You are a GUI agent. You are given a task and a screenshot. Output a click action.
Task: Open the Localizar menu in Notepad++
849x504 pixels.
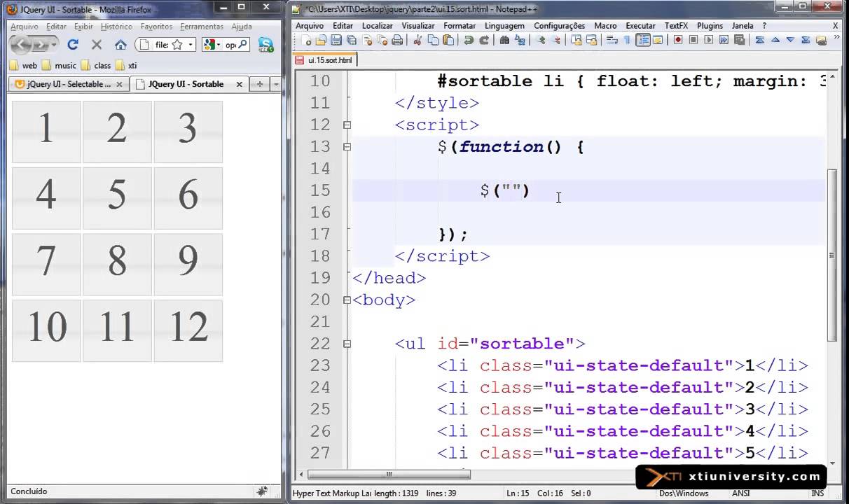tap(378, 26)
